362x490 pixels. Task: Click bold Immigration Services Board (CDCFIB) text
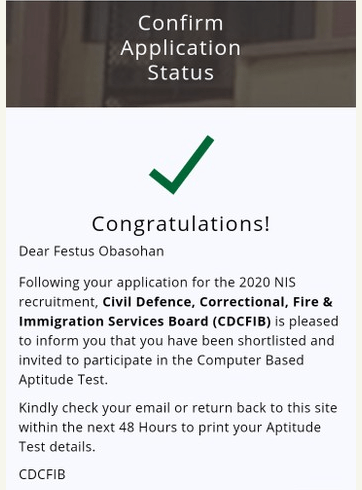145,321
